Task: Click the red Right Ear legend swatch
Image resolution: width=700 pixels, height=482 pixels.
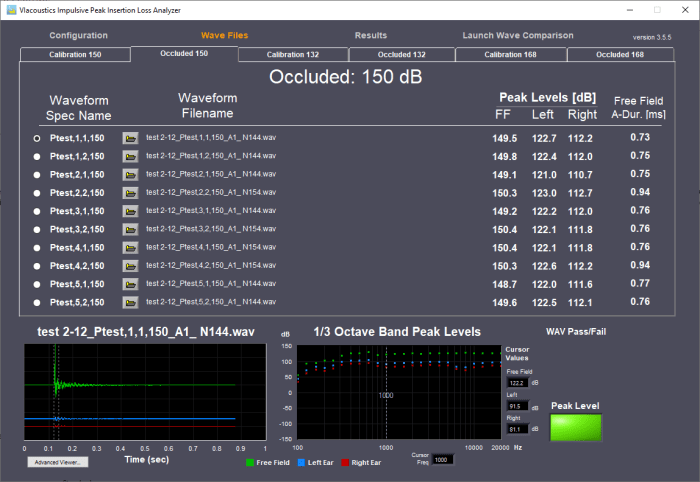Action: pos(345,463)
